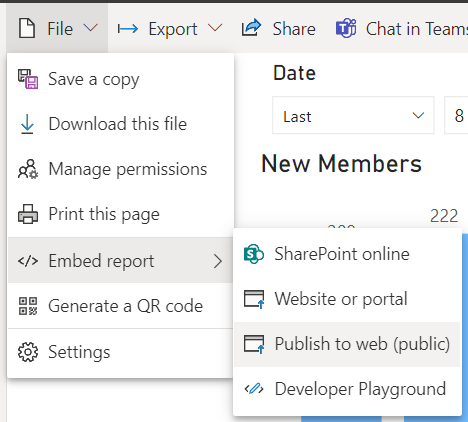
Task: Click the Website or portal window icon
Action: point(254,299)
